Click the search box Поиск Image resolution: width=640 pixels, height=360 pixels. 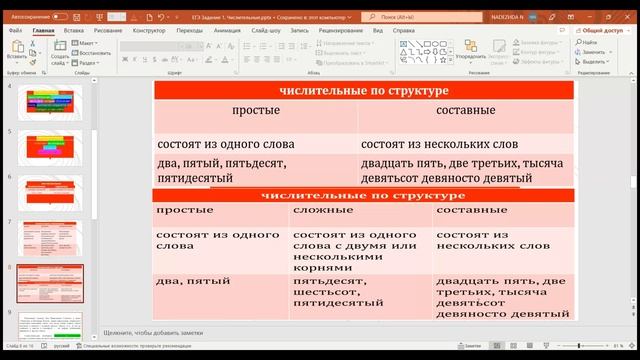pos(422,17)
